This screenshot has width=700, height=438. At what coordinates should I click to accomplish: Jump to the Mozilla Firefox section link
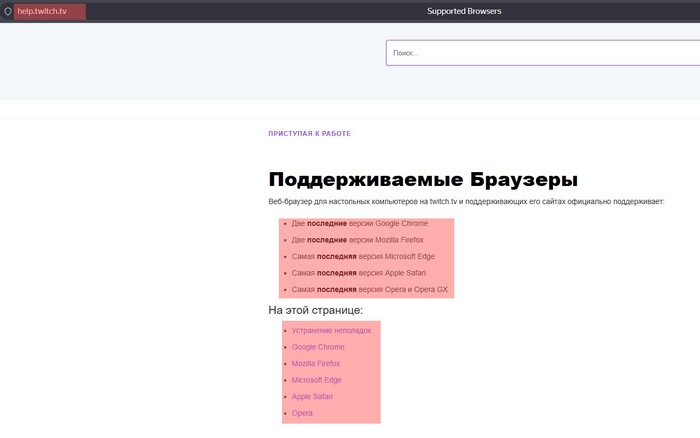point(316,364)
